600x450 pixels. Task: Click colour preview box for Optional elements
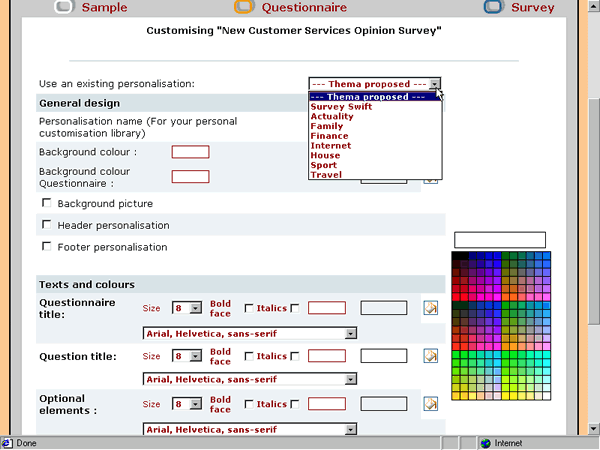pyautogui.click(x=384, y=404)
